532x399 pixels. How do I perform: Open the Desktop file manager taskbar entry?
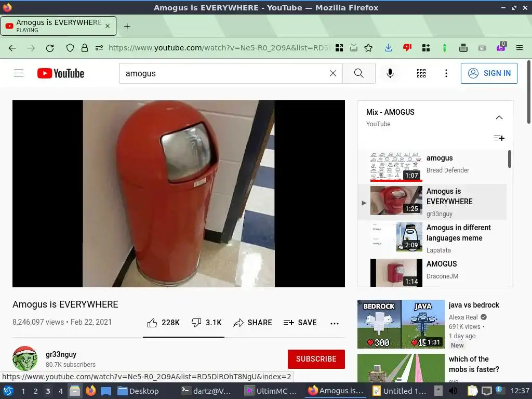click(x=138, y=391)
